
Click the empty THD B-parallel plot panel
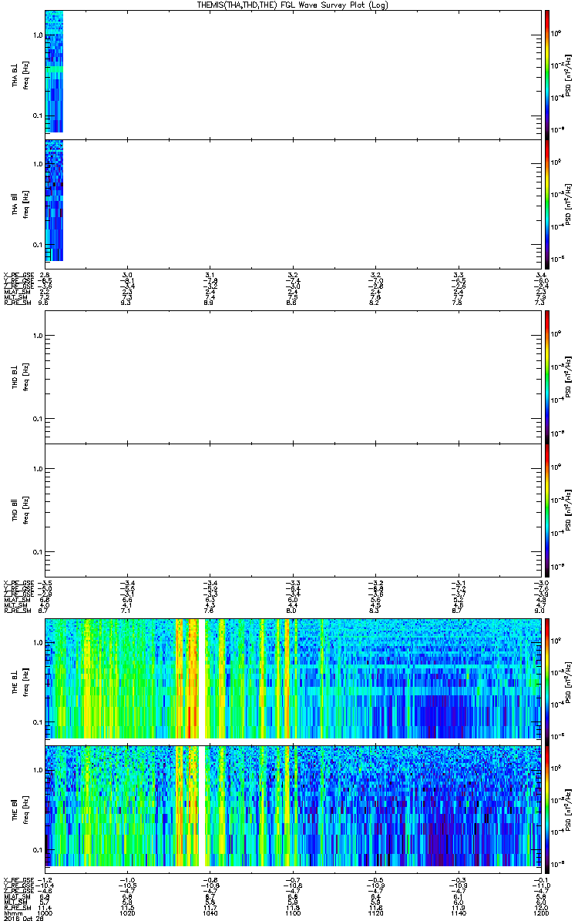pos(293,510)
